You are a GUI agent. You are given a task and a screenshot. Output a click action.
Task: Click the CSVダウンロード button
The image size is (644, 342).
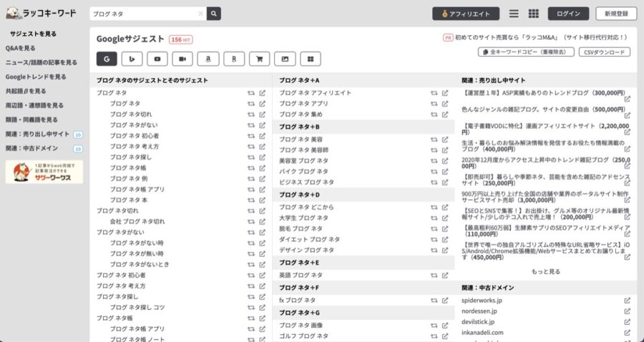pos(605,52)
